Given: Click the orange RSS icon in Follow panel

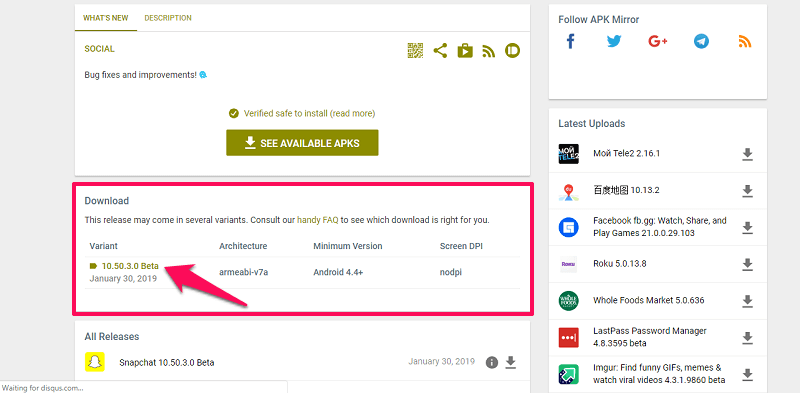Looking at the screenshot, I should 745,41.
